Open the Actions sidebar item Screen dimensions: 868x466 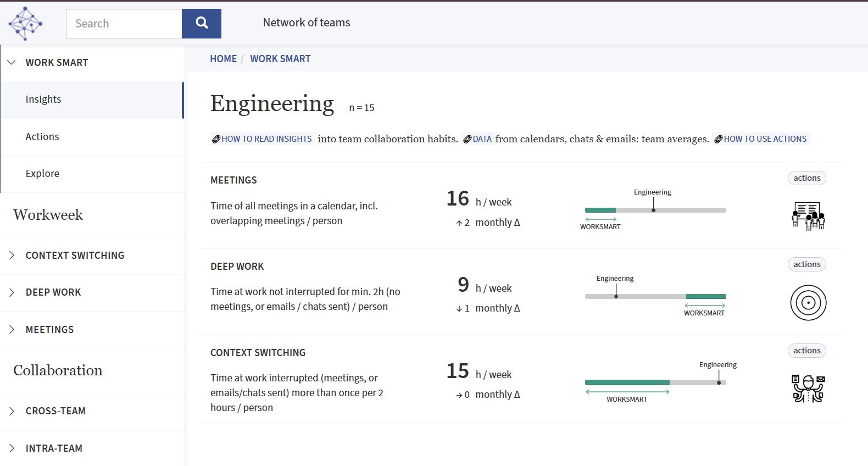click(x=42, y=137)
